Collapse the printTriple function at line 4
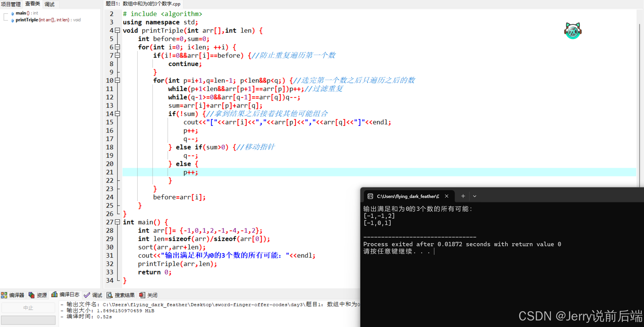The image size is (644, 327). (117, 30)
